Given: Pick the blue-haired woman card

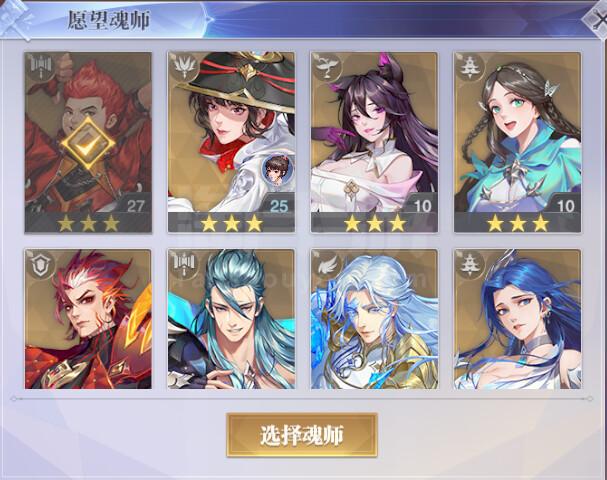Looking at the screenshot, I should 517,319.
